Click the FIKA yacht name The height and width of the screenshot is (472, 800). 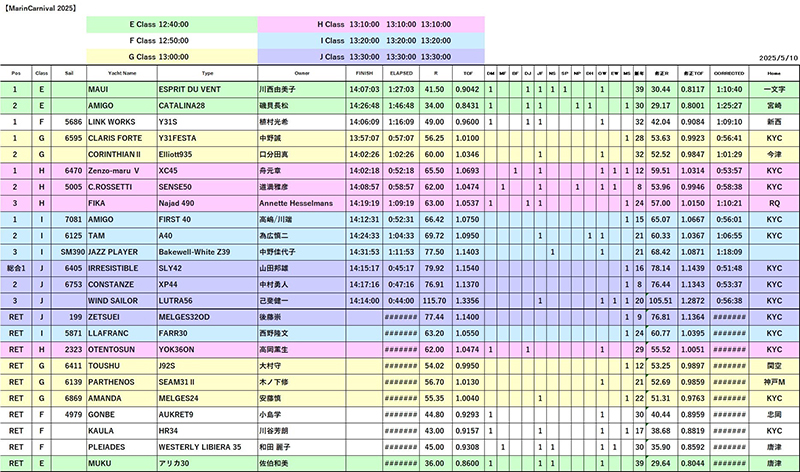tap(96, 203)
